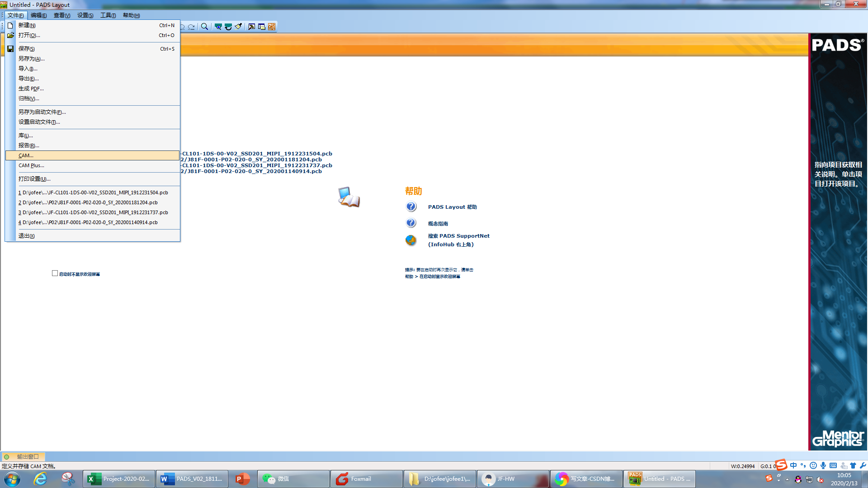Viewport: 868px width, 488px height.
Task: Choose 生成 PDF... menu entry
Action: click(x=31, y=89)
